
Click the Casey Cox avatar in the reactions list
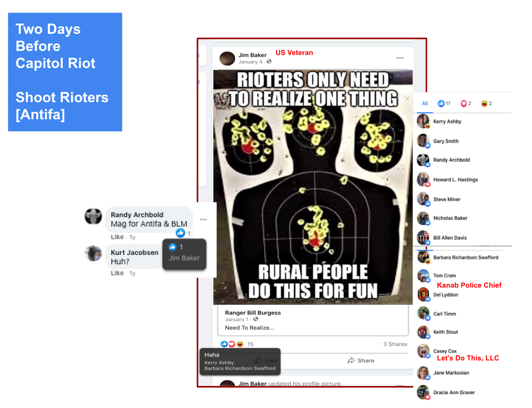point(424,351)
